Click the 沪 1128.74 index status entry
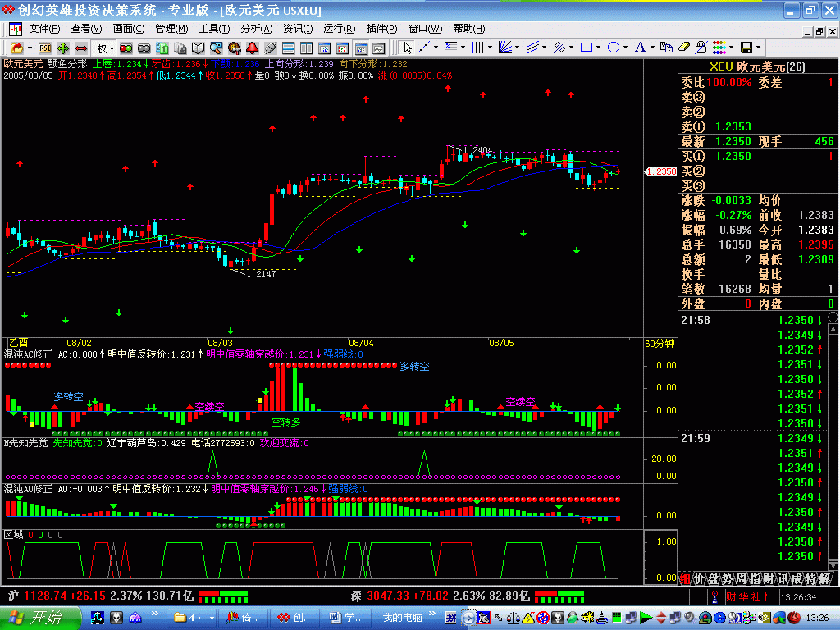This screenshot has height=630, width=840. [100, 596]
